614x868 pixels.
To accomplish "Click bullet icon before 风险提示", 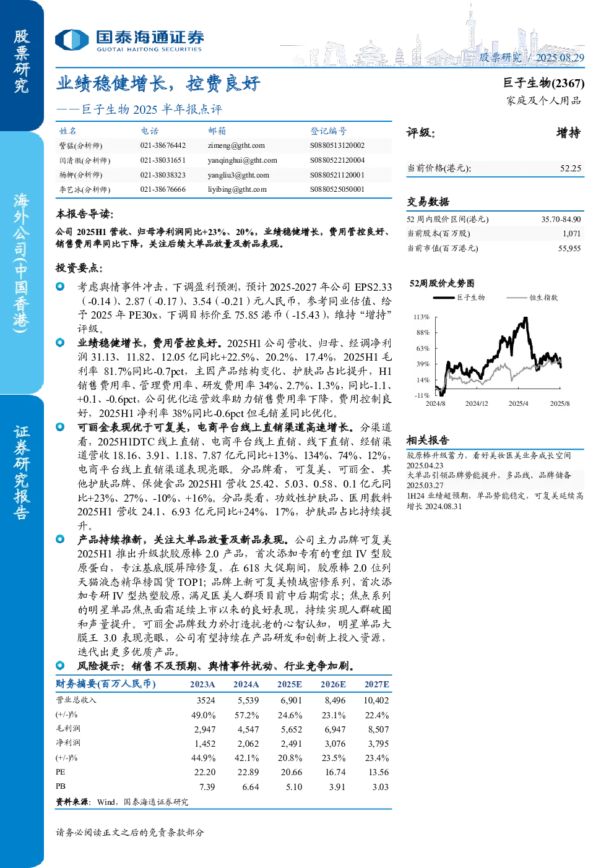I will pos(60,666).
